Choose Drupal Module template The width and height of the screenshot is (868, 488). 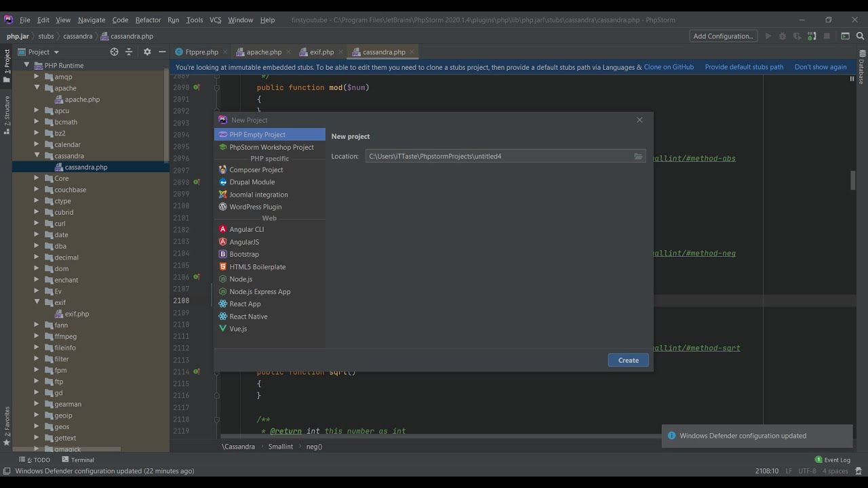click(x=270, y=182)
